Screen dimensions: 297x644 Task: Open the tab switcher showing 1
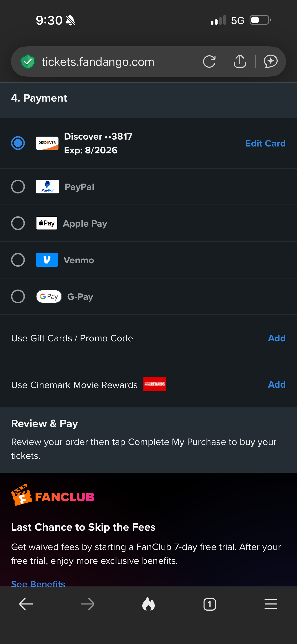point(210,604)
